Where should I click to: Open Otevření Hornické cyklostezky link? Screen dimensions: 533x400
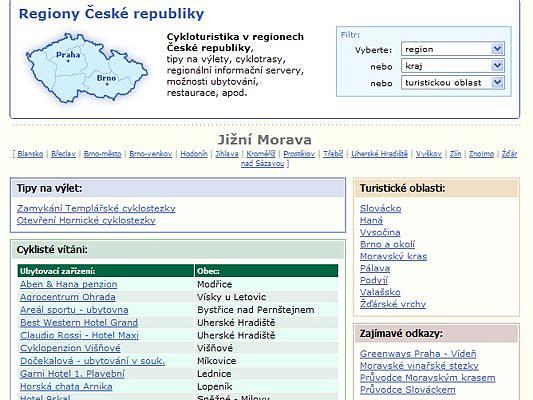point(86,220)
